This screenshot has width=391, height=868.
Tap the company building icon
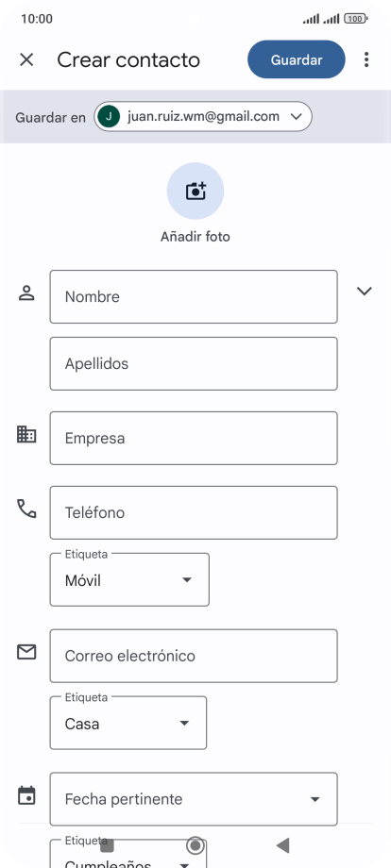tap(26, 435)
